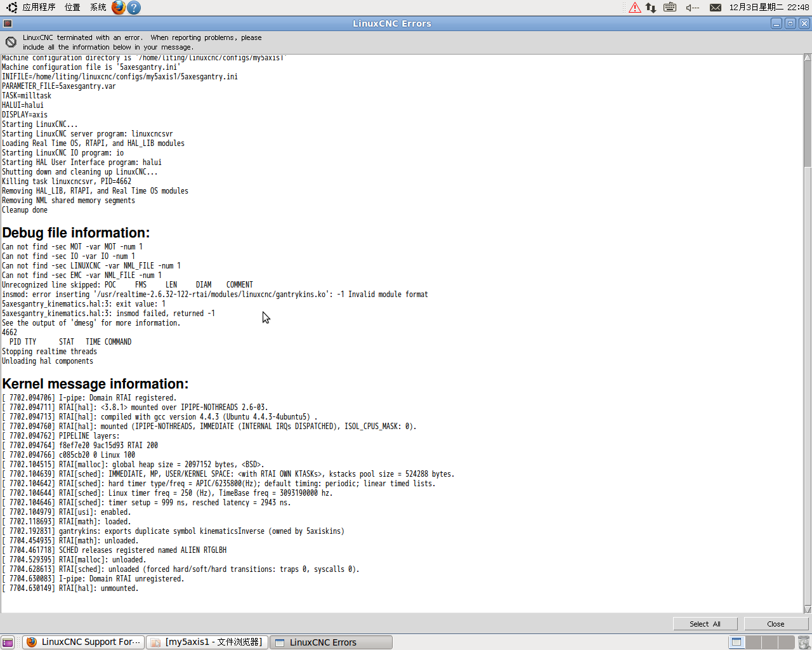Open the 位置 places menu
812x650 pixels.
[x=72, y=7]
